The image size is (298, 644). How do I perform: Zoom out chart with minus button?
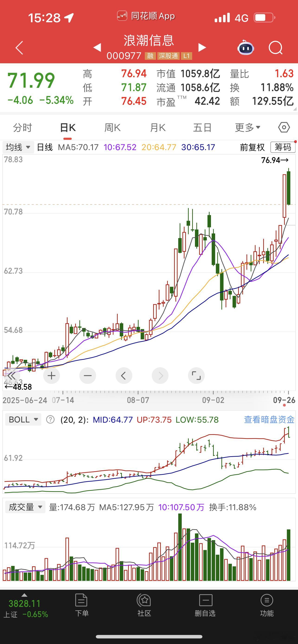87,376
